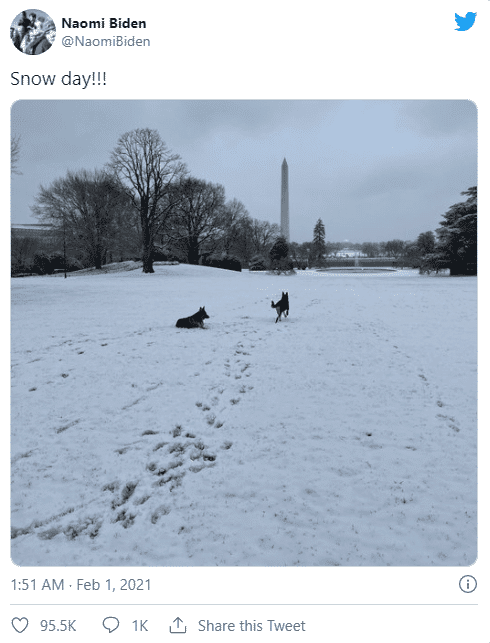
Task: Click the Naomi Biden display name
Action: (104, 23)
